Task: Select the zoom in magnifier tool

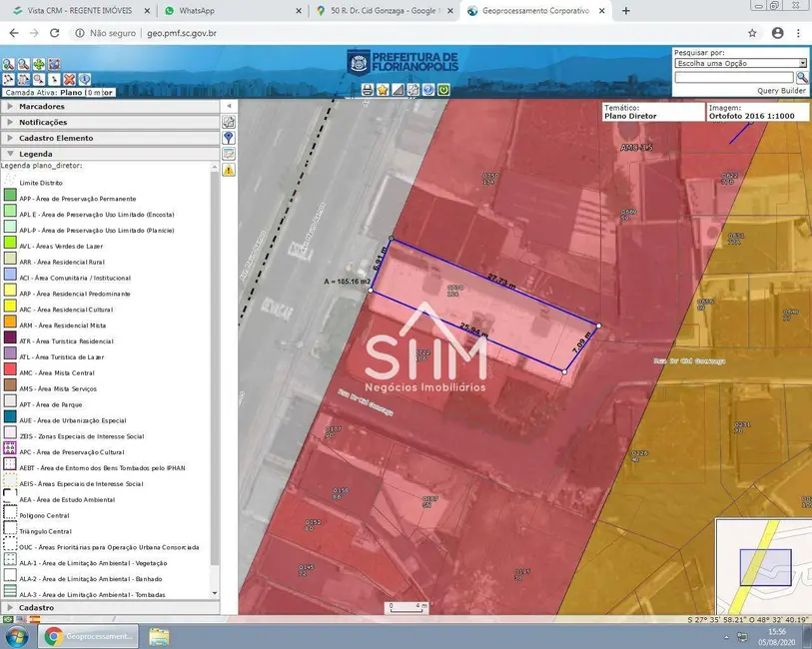Action: pyautogui.click(x=8, y=65)
